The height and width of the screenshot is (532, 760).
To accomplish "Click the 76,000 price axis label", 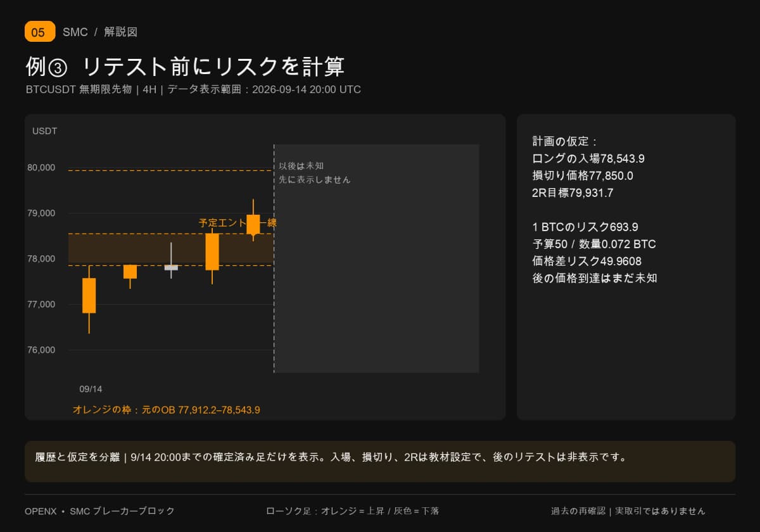I will (x=41, y=350).
